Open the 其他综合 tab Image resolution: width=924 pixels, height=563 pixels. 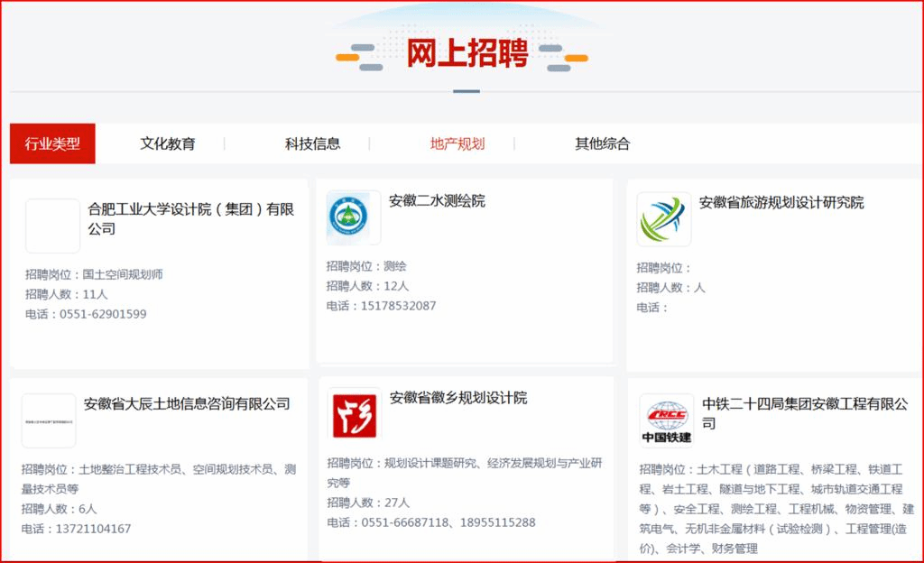(x=603, y=143)
